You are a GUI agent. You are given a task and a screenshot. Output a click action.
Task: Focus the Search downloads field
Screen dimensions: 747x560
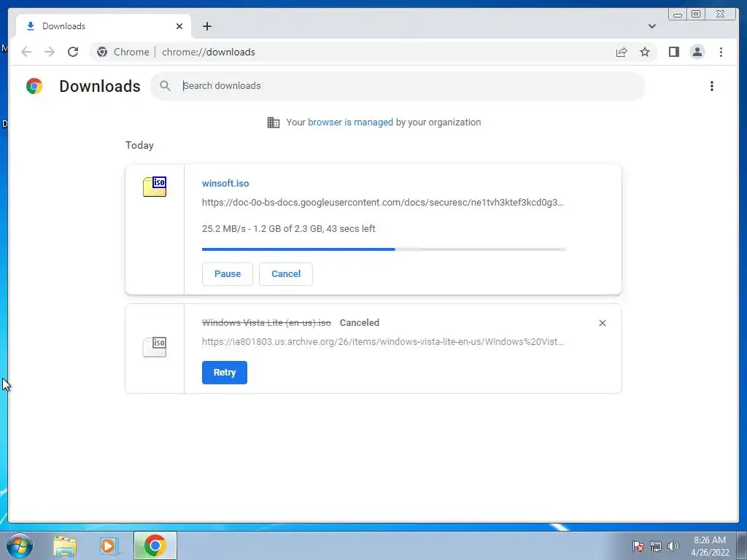398,86
